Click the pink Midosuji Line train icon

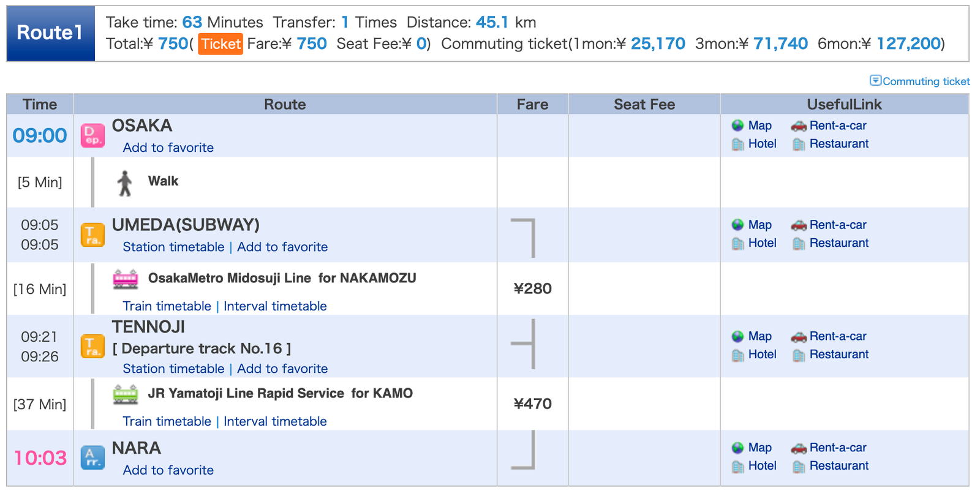126,279
